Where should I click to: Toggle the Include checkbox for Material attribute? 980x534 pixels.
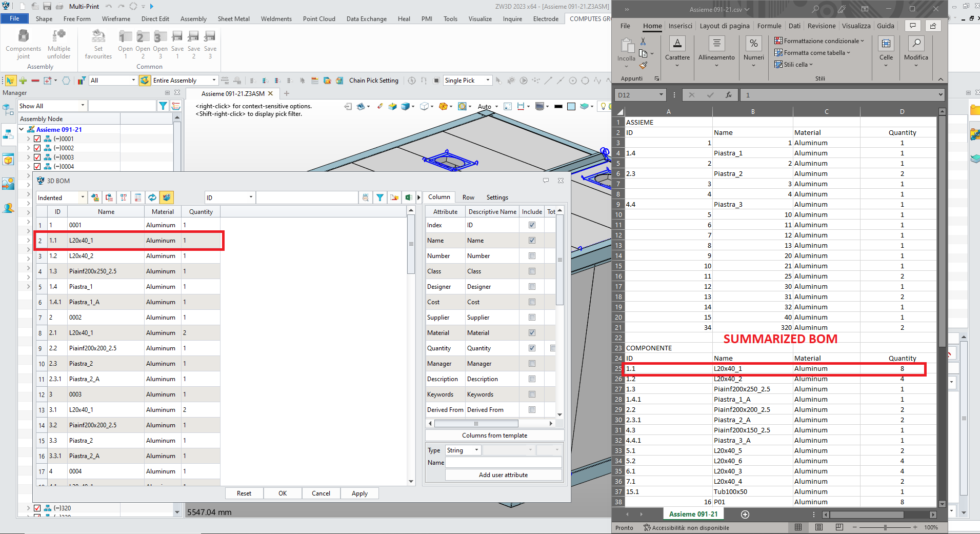532,332
